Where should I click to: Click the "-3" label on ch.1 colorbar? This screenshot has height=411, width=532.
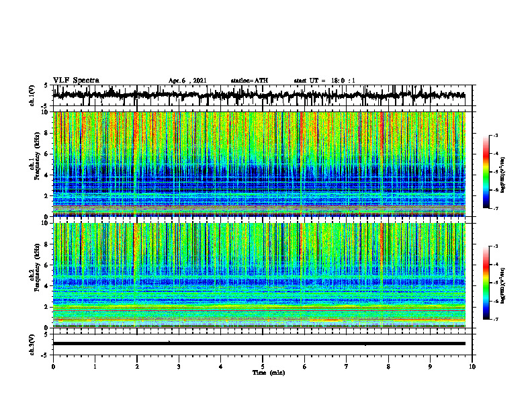tap(496, 136)
